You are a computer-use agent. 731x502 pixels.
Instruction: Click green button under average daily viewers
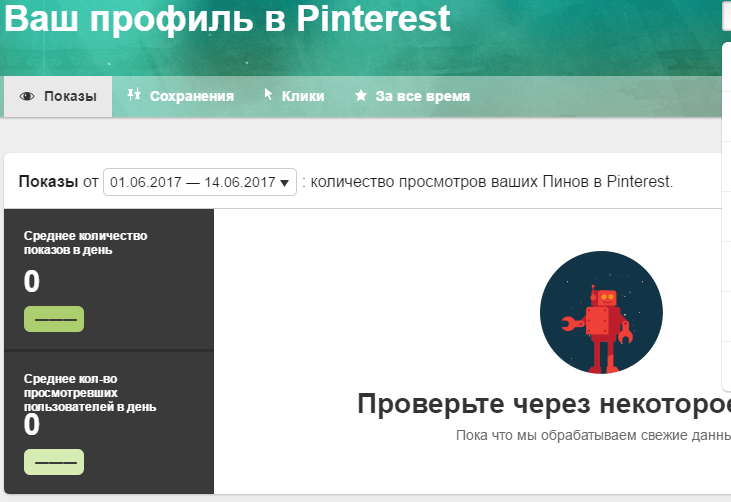[53, 462]
